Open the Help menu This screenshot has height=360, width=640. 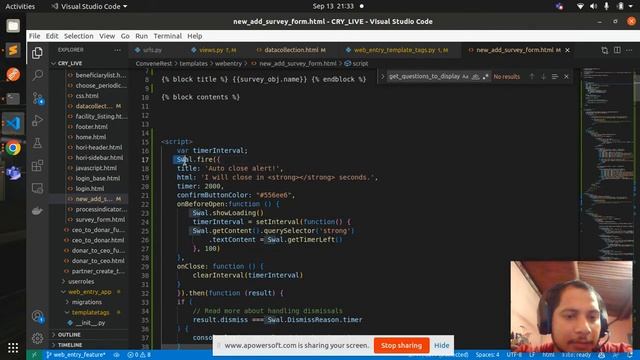tap(195, 36)
